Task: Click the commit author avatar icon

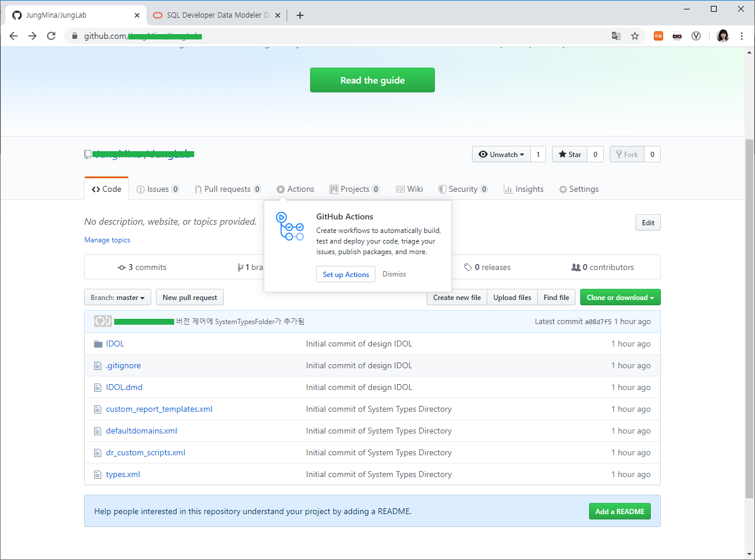Action: (x=103, y=321)
